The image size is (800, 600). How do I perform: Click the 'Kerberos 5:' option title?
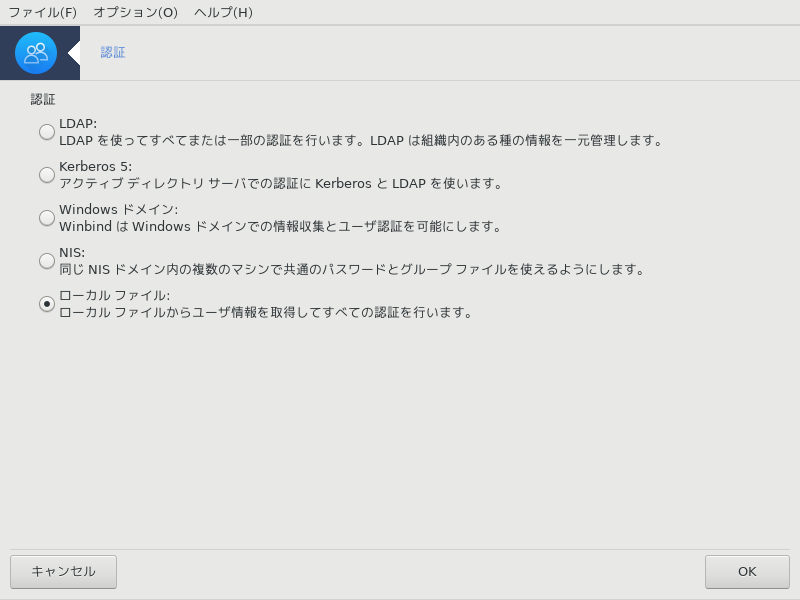pos(95,166)
